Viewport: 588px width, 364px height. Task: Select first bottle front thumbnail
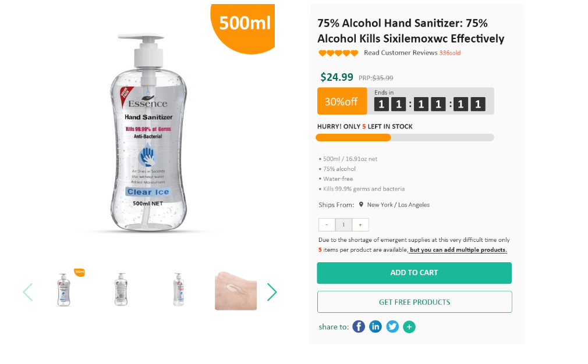[64, 290]
